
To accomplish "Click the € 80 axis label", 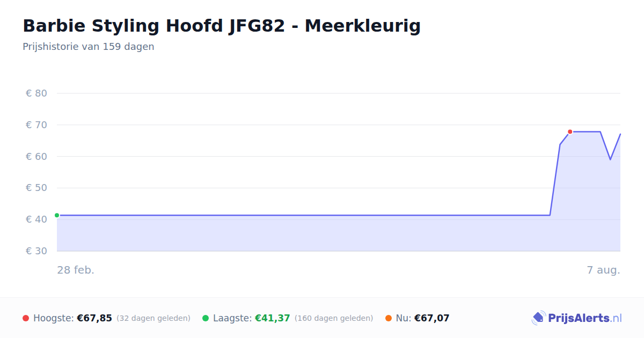I will pos(36,93).
